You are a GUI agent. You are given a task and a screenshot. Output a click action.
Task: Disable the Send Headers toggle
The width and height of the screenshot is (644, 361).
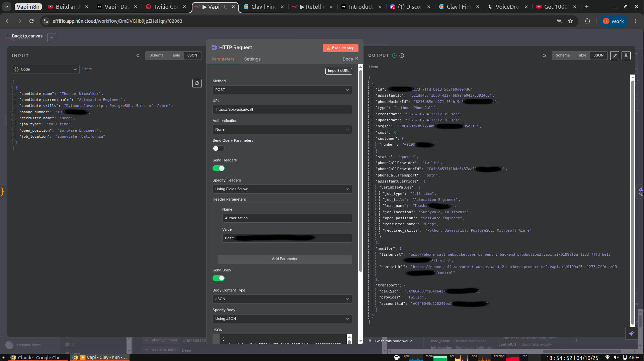tap(219, 168)
